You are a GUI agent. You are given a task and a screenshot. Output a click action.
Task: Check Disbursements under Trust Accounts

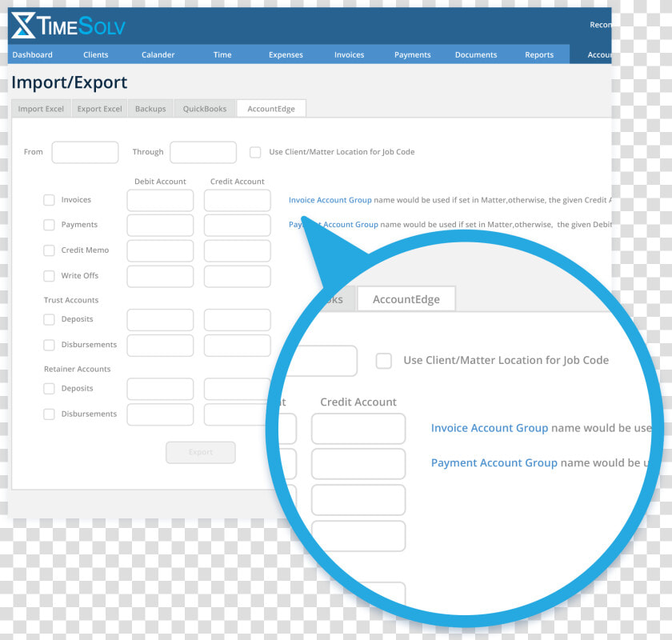[50, 345]
